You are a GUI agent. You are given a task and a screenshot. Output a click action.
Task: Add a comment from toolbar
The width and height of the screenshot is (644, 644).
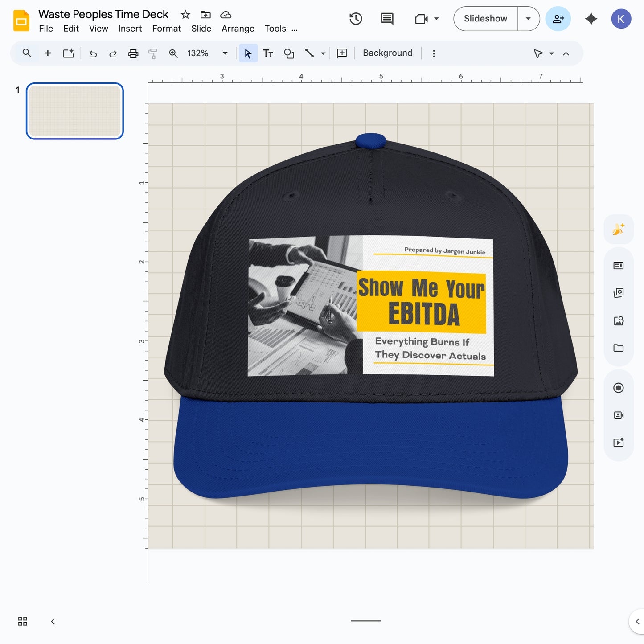coord(342,53)
